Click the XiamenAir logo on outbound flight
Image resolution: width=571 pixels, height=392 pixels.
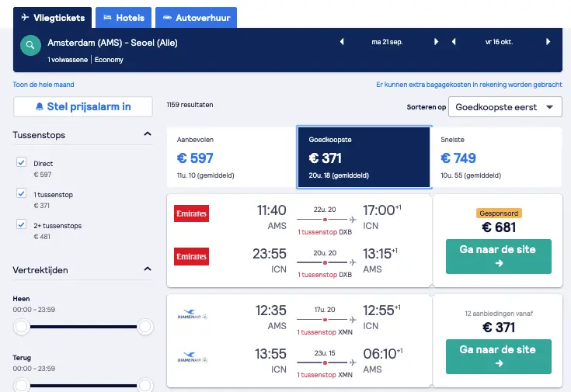(193, 314)
